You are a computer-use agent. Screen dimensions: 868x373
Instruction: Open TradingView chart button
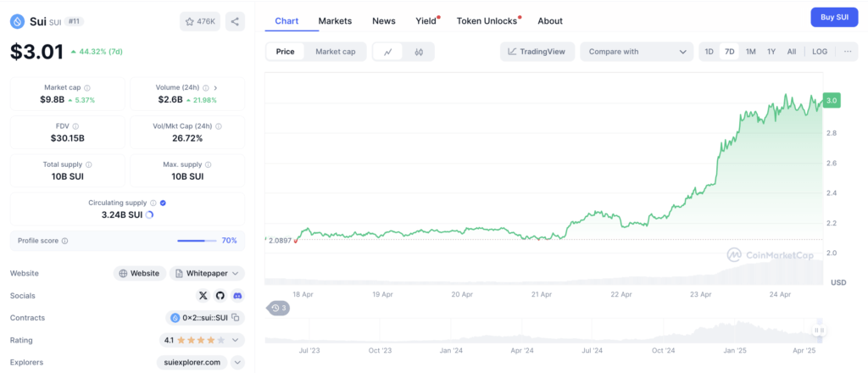pos(537,52)
